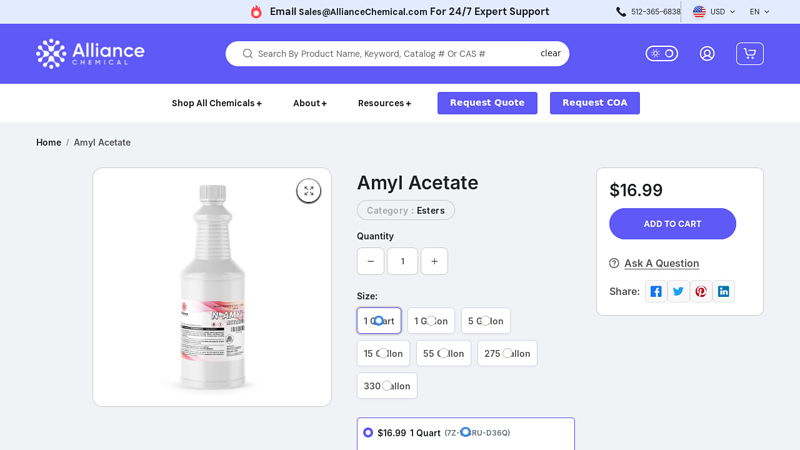Share on Facebook
Screen dimensions: 800x450
[656, 291]
